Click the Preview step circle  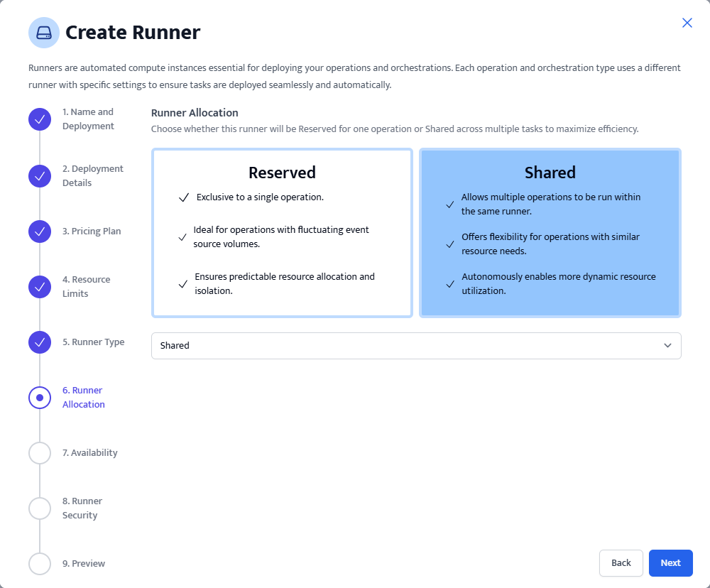[40, 564]
